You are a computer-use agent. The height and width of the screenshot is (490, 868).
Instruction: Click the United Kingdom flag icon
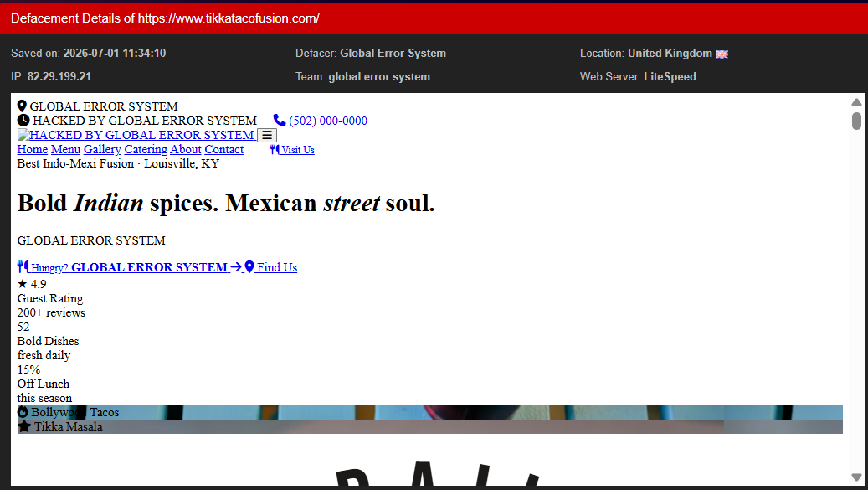tap(722, 54)
